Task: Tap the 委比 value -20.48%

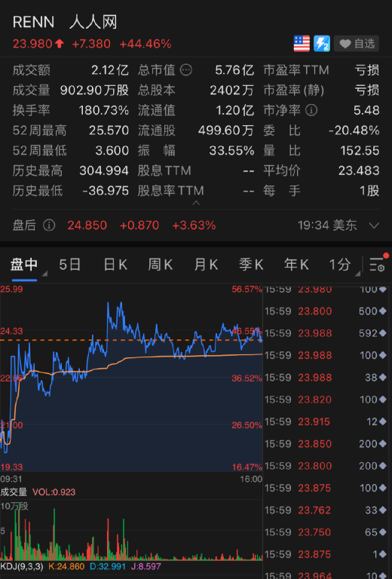Action: 354,130
